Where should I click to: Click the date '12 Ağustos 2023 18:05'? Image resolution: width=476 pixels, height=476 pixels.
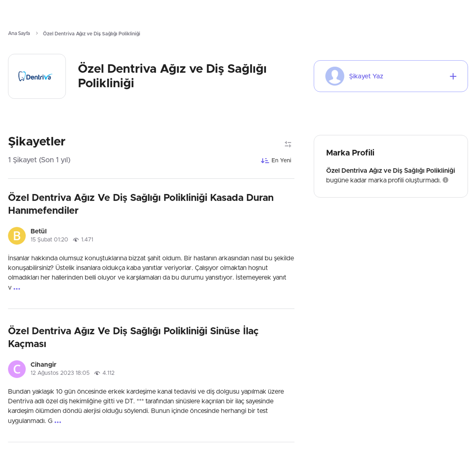(x=60, y=373)
